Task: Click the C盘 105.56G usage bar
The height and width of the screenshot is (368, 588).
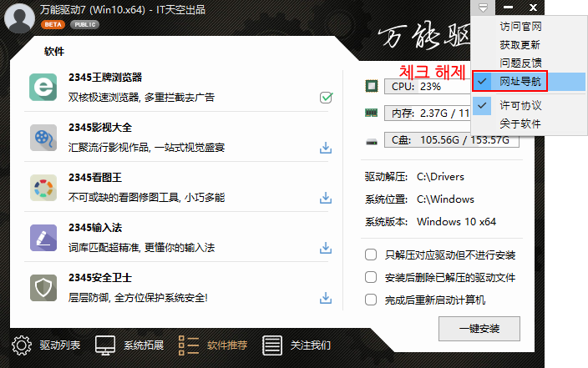Action: coord(452,140)
